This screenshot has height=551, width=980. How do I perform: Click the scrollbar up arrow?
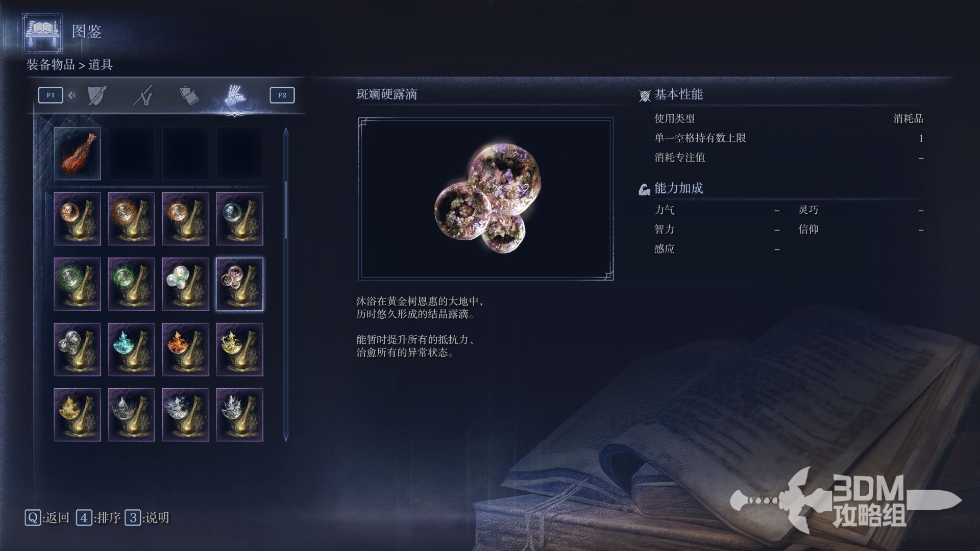coord(286,132)
